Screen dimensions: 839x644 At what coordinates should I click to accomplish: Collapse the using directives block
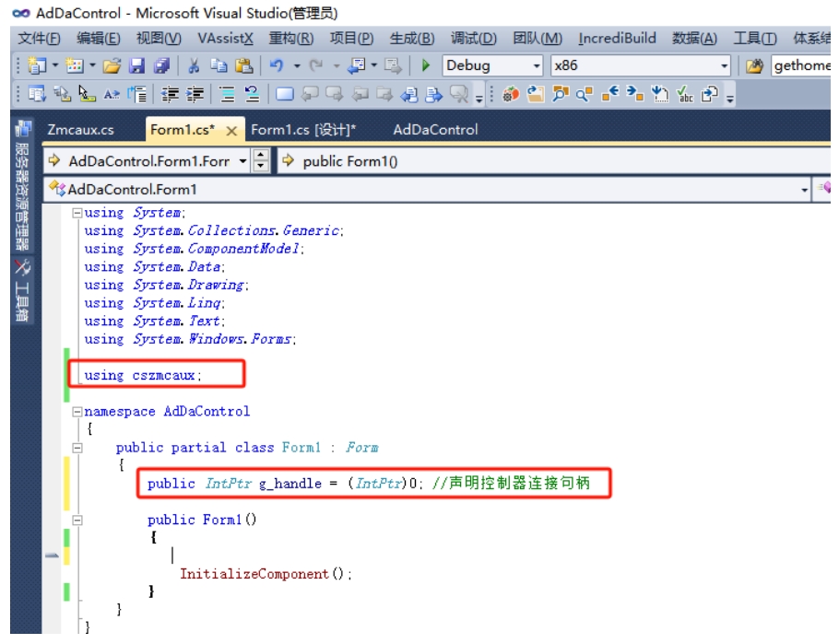click(x=77, y=213)
